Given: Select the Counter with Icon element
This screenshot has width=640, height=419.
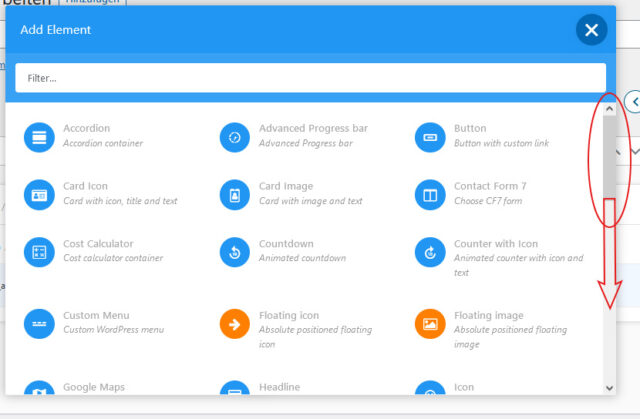Looking at the screenshot, I should pyautogui.click(x=430, y=253).
